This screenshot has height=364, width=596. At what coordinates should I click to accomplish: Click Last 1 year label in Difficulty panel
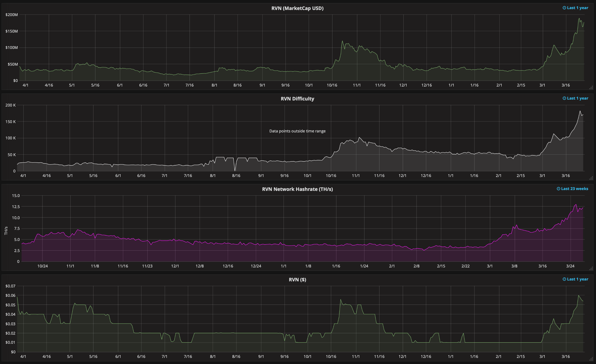(x=578, y=98)
